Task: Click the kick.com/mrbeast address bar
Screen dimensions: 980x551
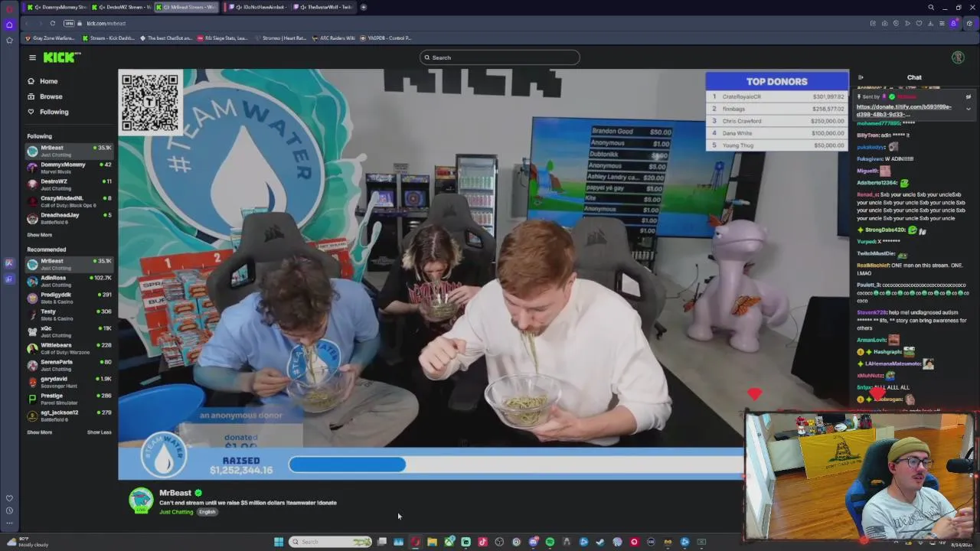Action: click(106, 23)
